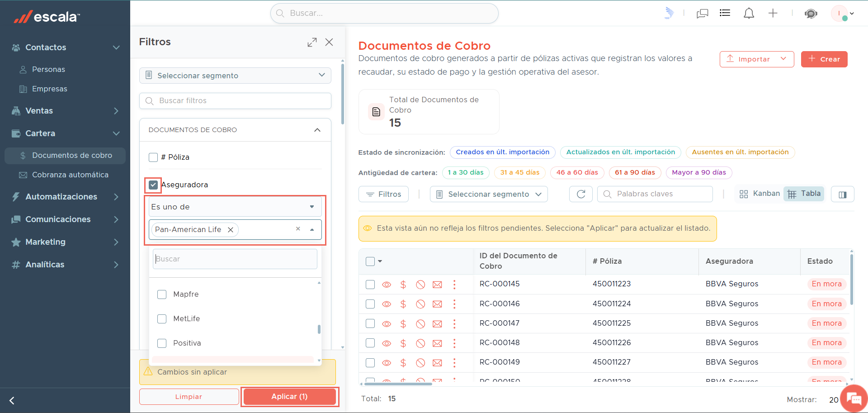This screenshot has height=413, width=868.
Task: Click the Limpiar button
Action: pos(189,397)
